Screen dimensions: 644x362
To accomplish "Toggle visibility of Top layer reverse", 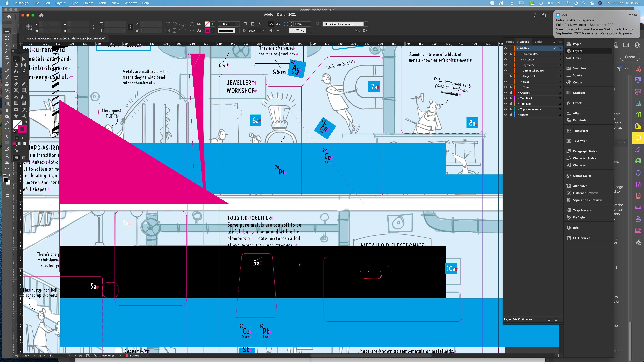I will pyautogui.click(x=506, y=109).
